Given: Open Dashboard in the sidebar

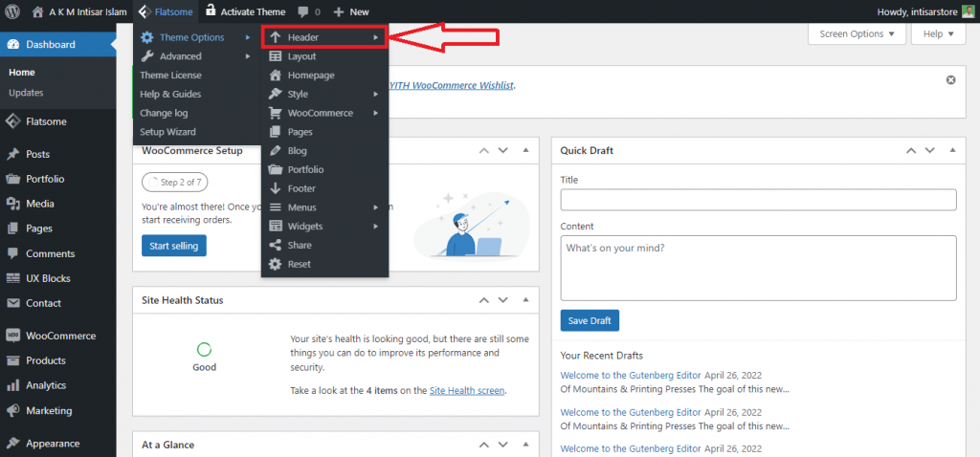Looking at the screenshot, I should click(x=58, y=44).
